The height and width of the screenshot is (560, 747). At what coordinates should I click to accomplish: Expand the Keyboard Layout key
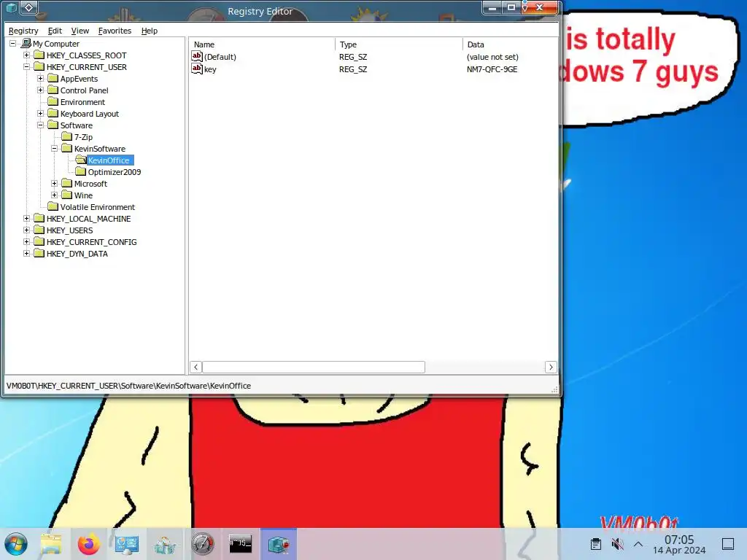pos(41,113)
